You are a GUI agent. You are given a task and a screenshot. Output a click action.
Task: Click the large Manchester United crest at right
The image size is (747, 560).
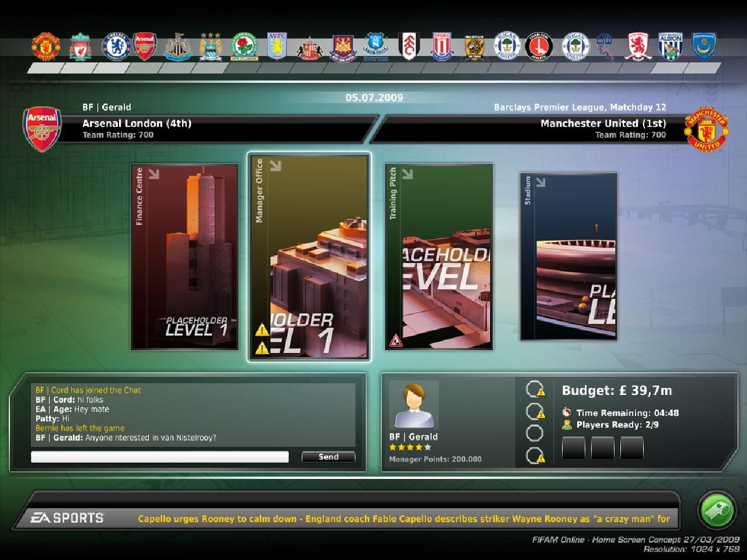pyautogui.click(x=707, y=128)
